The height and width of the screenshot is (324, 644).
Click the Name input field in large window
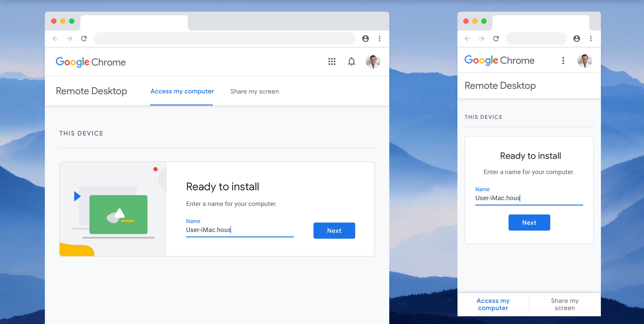coord(240,230)
